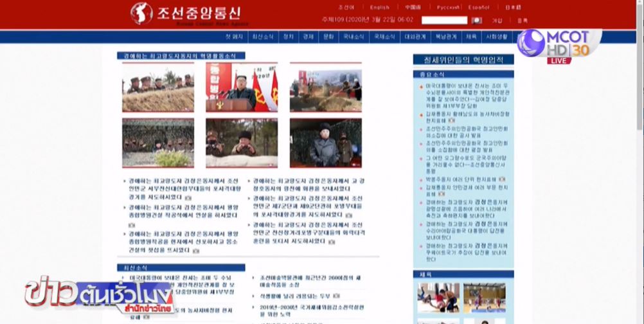Click the 철세위인들의 혁명업적 sidebar banner
The height and width of the screenshot is (324, 644).
click(x=463, y=60)
